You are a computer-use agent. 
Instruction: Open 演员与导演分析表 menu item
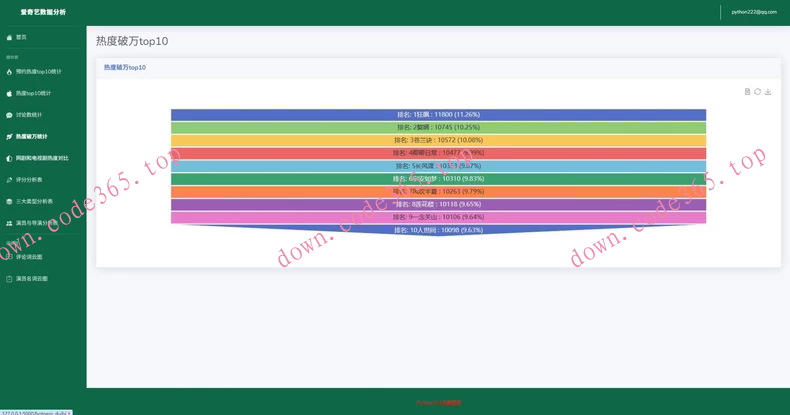tap(36, 223)
